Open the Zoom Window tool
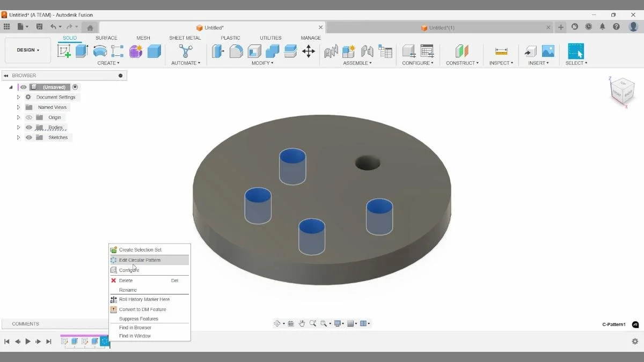This screenshot has width=644, height=362. click(324, 323)
